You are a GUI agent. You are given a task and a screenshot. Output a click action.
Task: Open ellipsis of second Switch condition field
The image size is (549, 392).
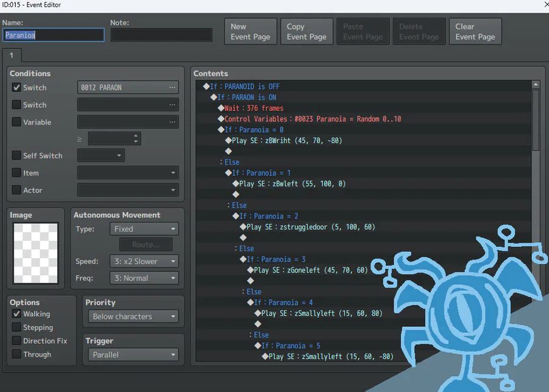172,105
